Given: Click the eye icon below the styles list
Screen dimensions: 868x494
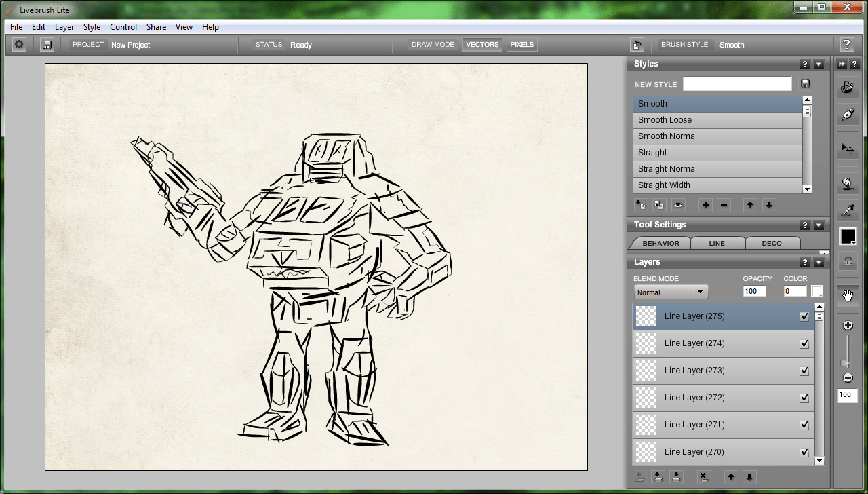Looking at the screenshot, I should click(x=678, y=205).
